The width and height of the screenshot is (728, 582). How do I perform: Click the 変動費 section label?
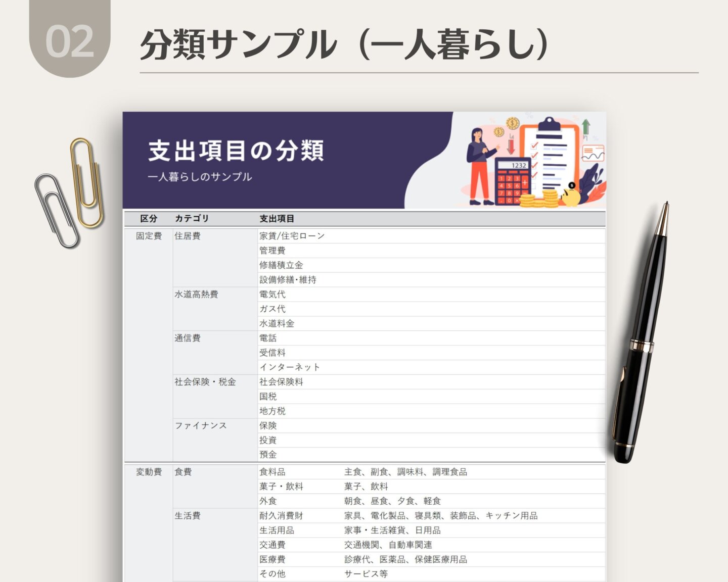[x=149, y=472]
